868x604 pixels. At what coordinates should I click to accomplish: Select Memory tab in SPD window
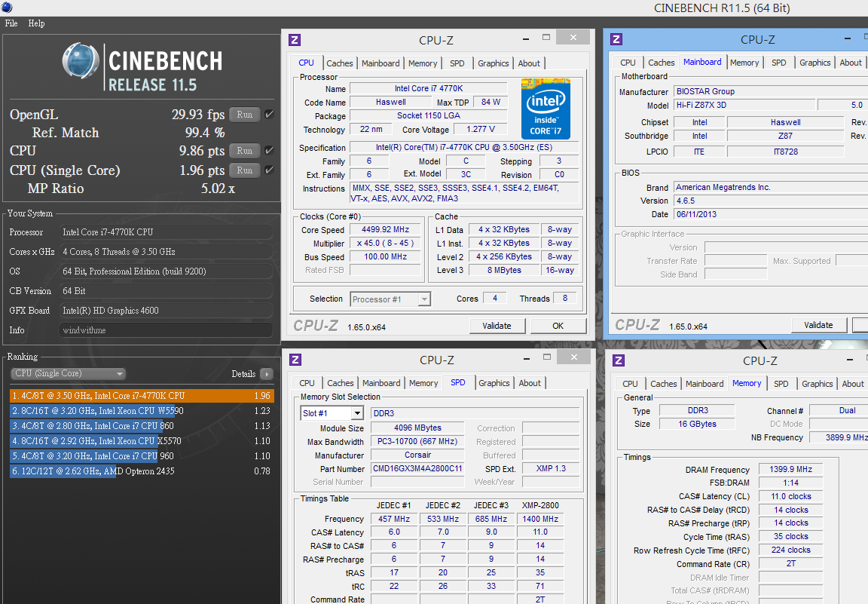click(423, 383)
